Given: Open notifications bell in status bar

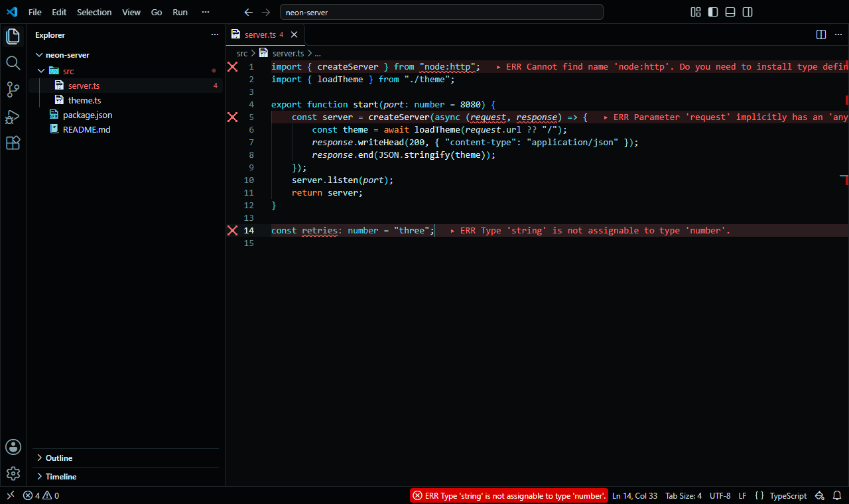Looking at the screenshot, I should (x=838, y=495).
